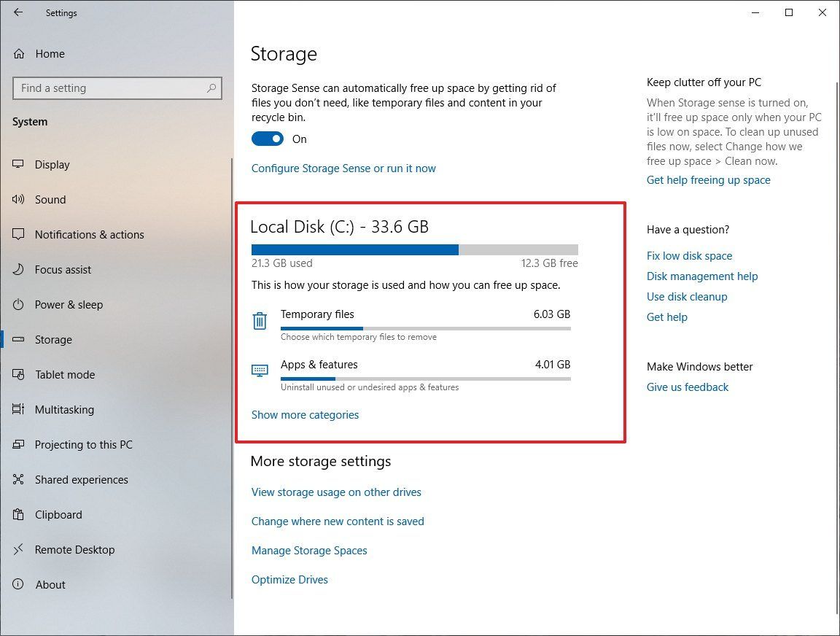Screen dimensions: 840x636
Task: Open Tablet mode via its sidebar icon
Action: point(17,374)
